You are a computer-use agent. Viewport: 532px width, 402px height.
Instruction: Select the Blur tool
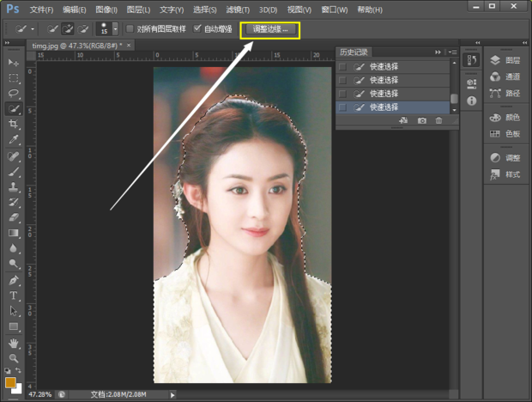point(14,248)
